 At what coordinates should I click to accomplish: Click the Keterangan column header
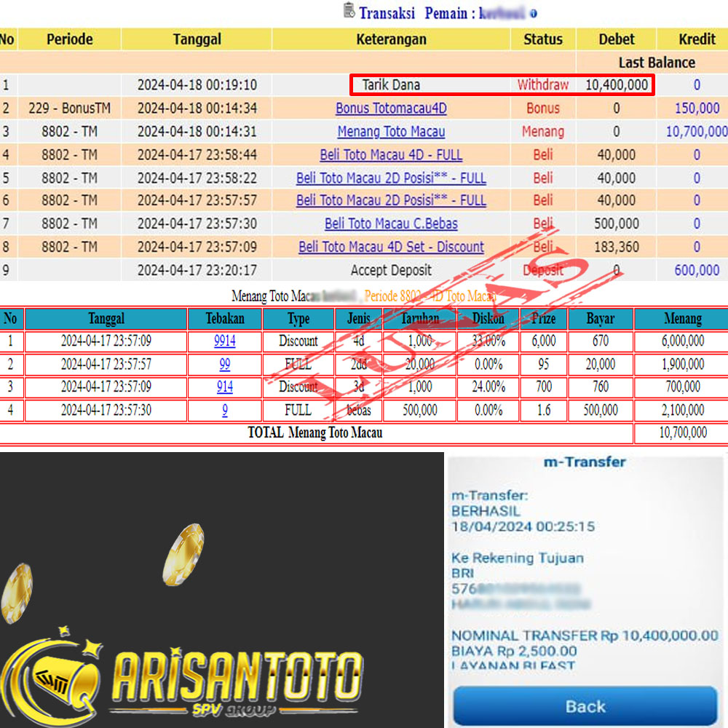(x=391, y=39)
